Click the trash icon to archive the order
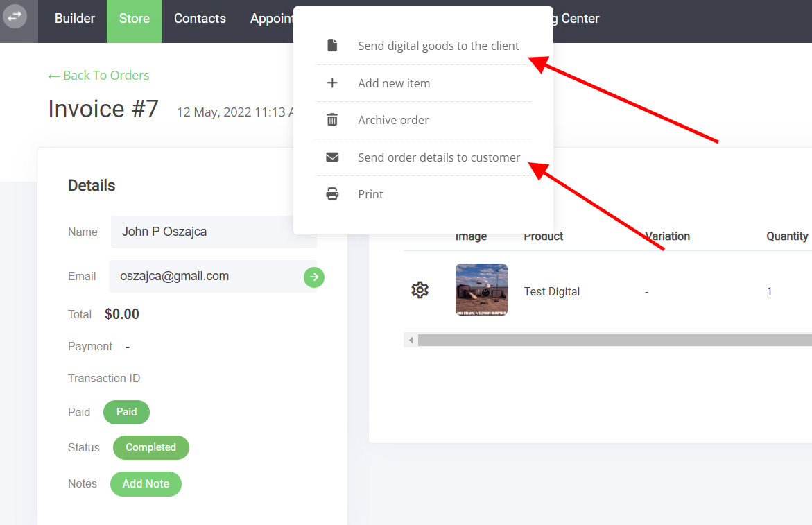Image resolution: width=812 pixels, height=525 pixels. (x=332, y=119)
